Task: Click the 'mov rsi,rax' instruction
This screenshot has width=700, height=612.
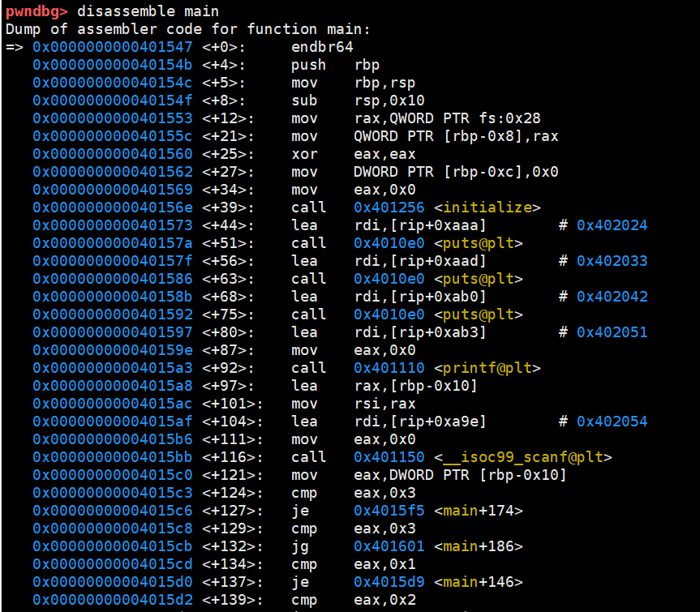Action: [x=353, y=404]
